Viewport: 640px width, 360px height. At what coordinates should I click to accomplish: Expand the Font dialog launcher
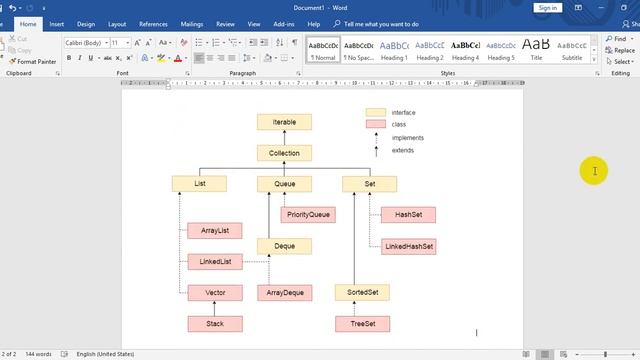click(187, 73)
